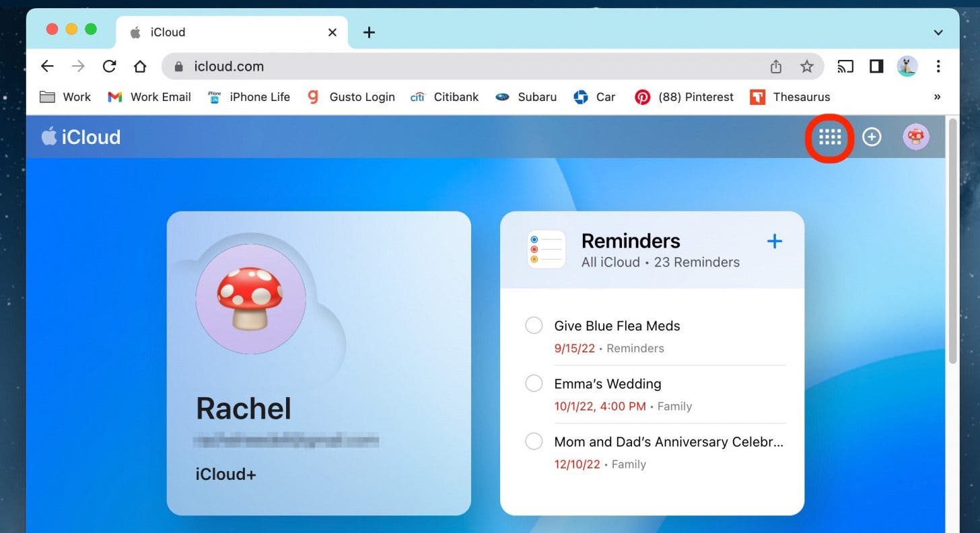Mark Give Blue Flea Meds complete
980x533 pixels.
point(534,326)
